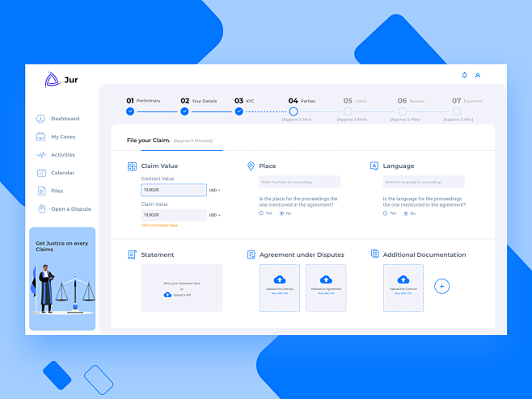The image size is (532, 399).
Task: Click the Upload the Contract box under Agreement
Action: [280, 288]
